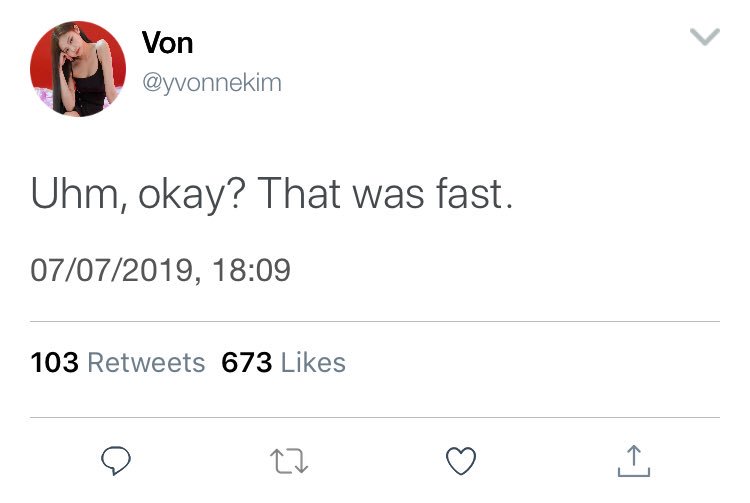750x503 pixels.
Task: Select the tweet text 'Uhm, okay? That was fast.'
Action: tap(272, 194)
